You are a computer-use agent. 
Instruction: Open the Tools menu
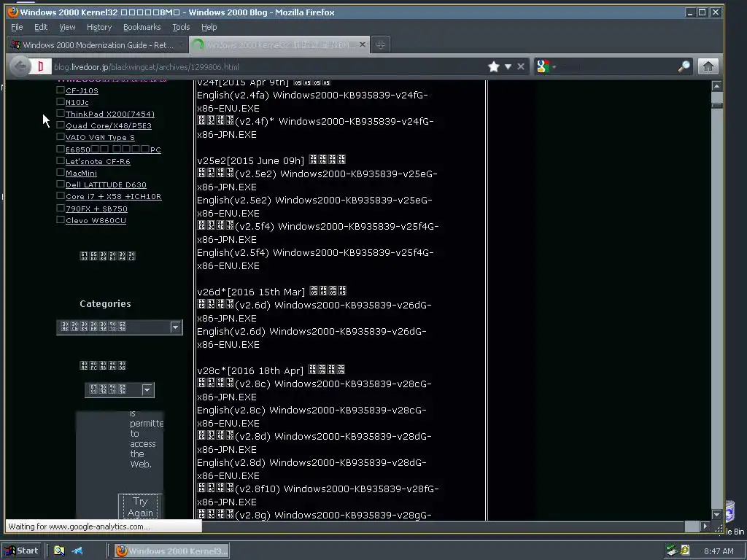click(181, 27)
